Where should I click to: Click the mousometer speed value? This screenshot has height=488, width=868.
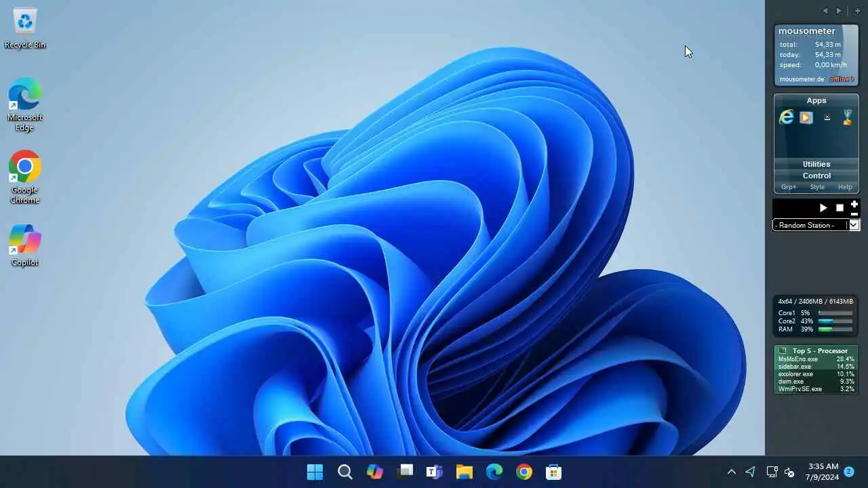831,65
